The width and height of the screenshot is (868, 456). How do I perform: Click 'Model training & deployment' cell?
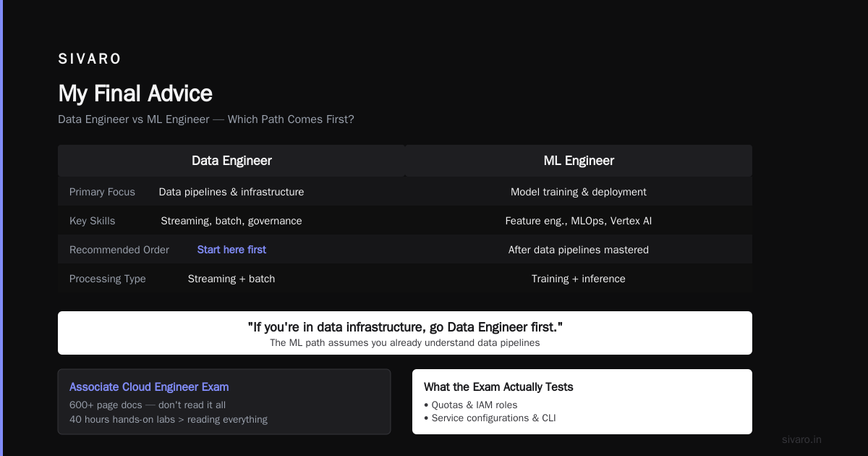[579, 192]
